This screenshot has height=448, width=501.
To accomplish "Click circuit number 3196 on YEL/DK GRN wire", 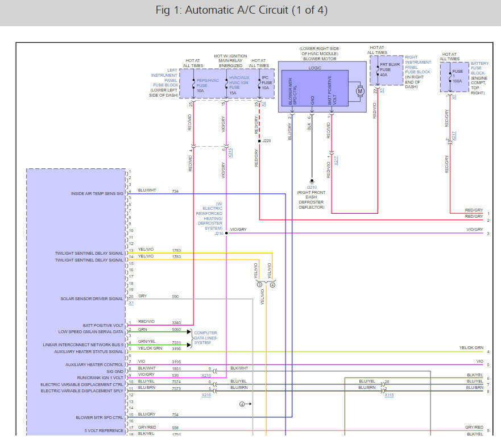I will pyautogui.click(x=176, y=349).
